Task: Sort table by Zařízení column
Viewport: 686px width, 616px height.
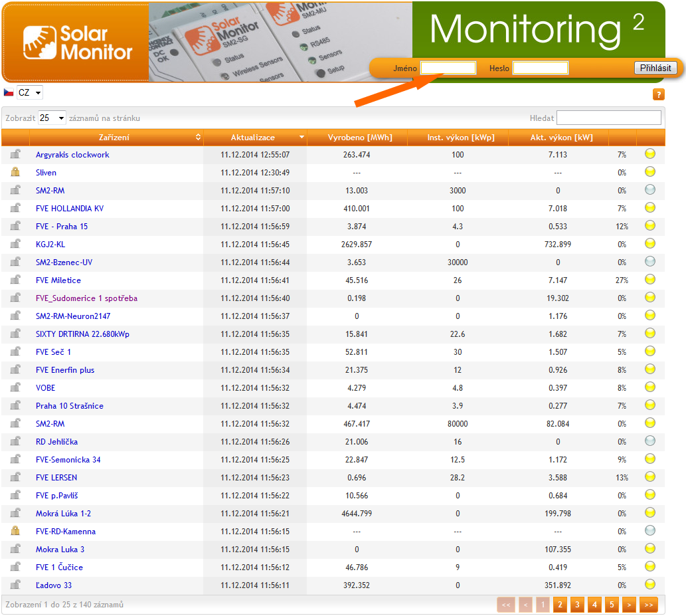Action: pyautogui.click(x=114, y=138)
